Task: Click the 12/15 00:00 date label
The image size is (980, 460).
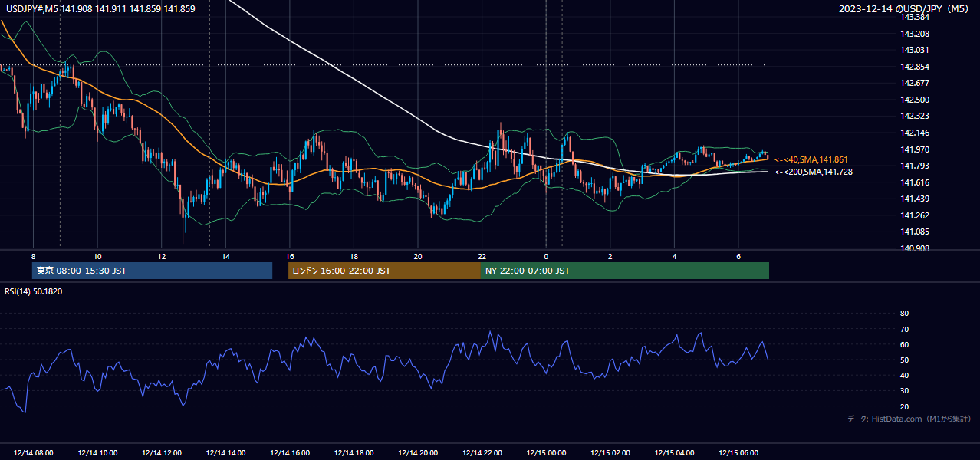Action: tap(546, 453)
